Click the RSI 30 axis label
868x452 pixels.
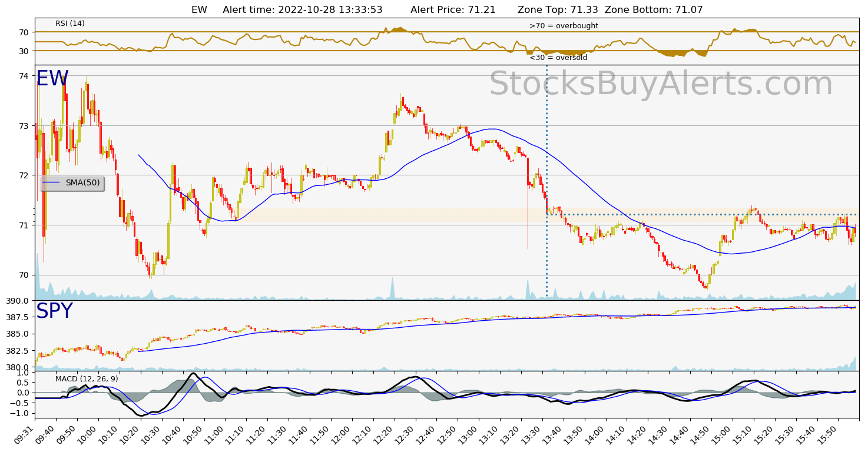pyautogui.click(x=23, y=51)
